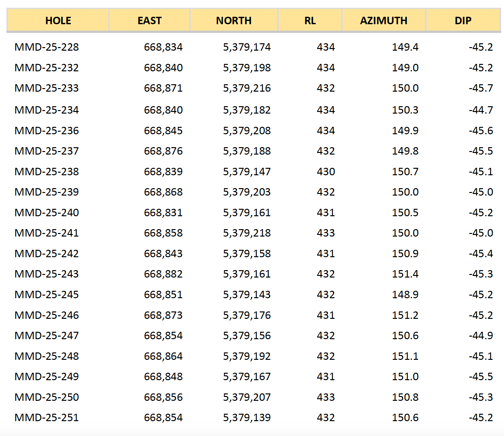
Task: Click the AZIMUTH column header
Action: click(x=384, y=21)
